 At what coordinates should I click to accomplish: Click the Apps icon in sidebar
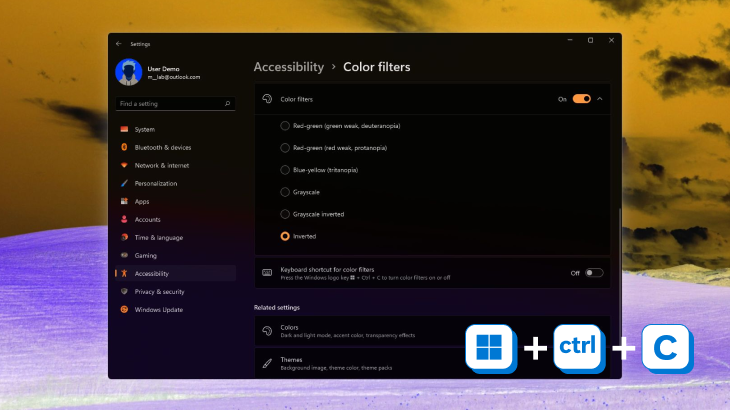point(124,202)
